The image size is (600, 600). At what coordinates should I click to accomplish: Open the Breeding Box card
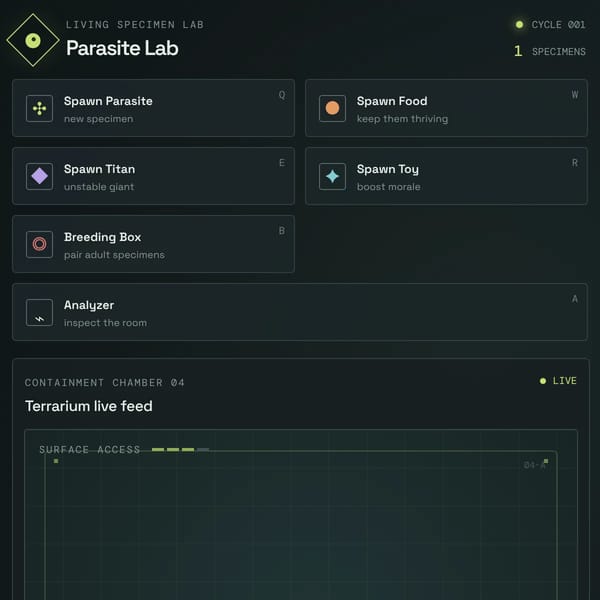pyautogui.click(x=153, y=244)
